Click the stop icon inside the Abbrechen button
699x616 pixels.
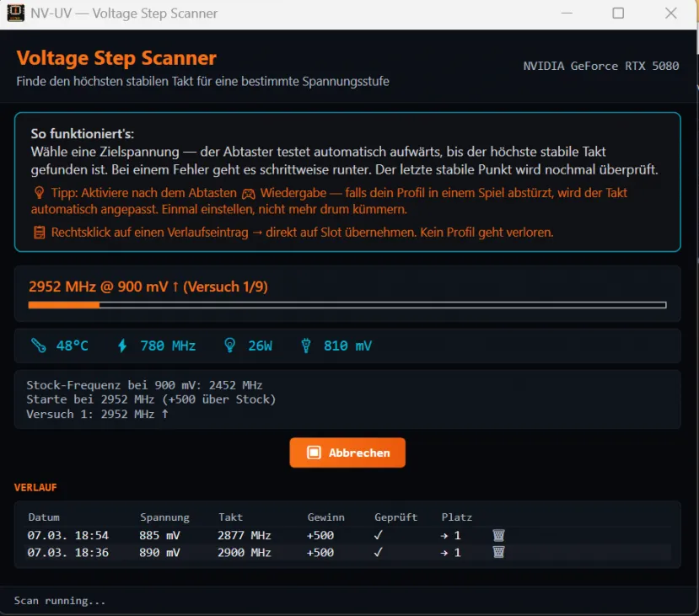click(x=315, y=453)
